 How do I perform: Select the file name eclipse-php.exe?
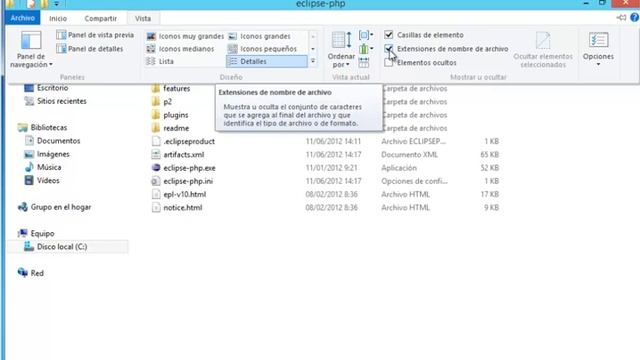tap(189, 168)
